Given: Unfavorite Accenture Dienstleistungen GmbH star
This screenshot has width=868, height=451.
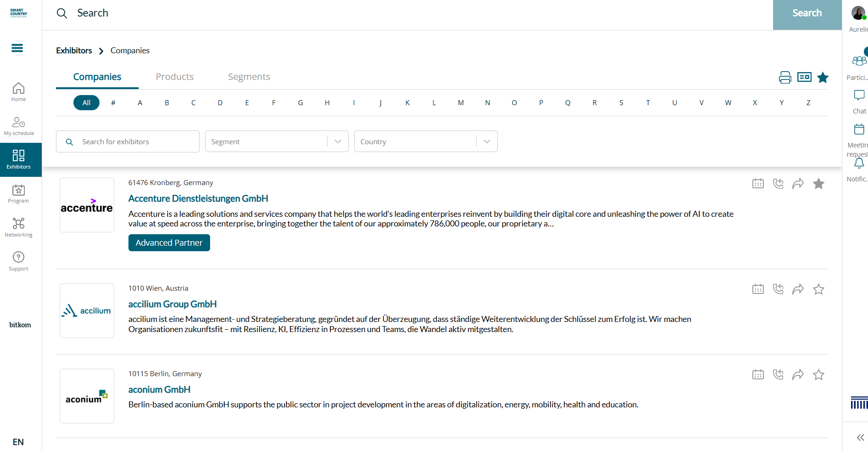Looking at the screenshot, I should coord(818,184).
